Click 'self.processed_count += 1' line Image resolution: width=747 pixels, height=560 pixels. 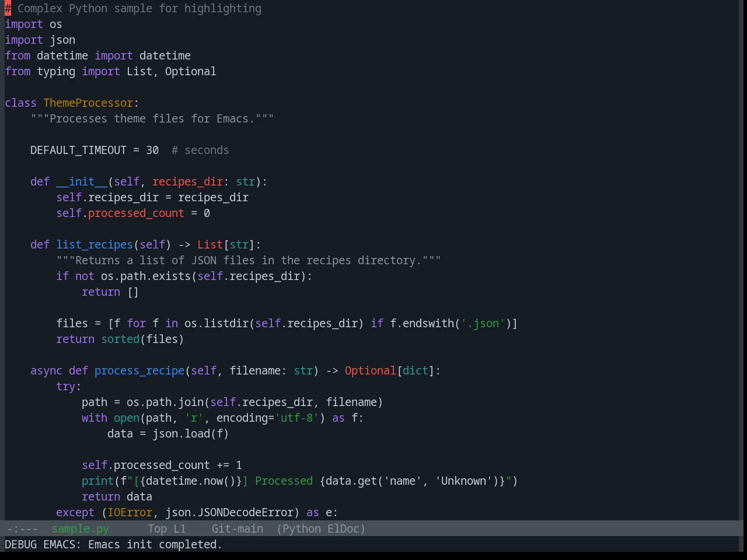pos(162,465)
